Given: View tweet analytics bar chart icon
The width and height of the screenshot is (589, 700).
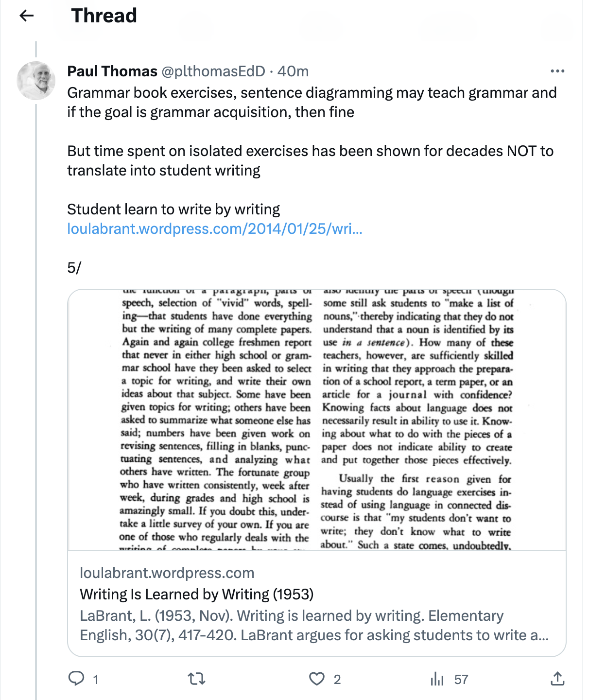Looking at the screenshot, I should [x=437, y=679].
